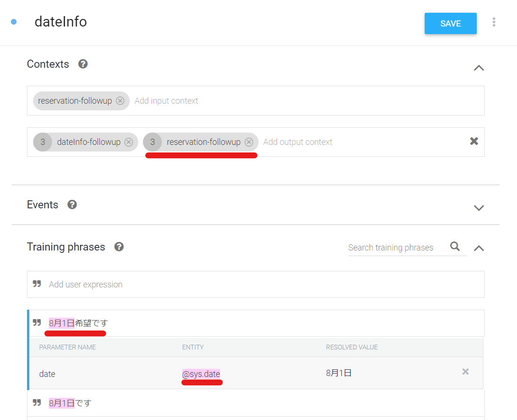Click the Training phrases help icon
Viewport: 517px width, 420px height.
tap(119, 247)
